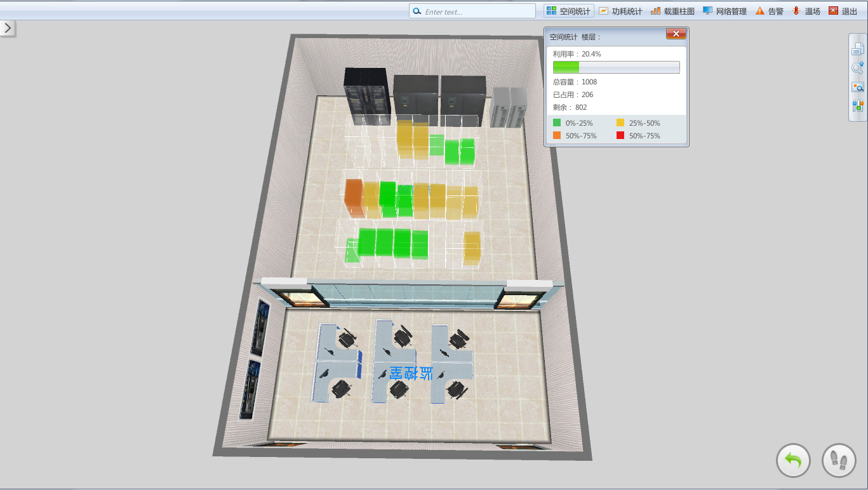Image resolution: width=868 pixels, height=490 pixels.
Task: Expand the collapsed left side panel arrow
Action: point(8,28)
